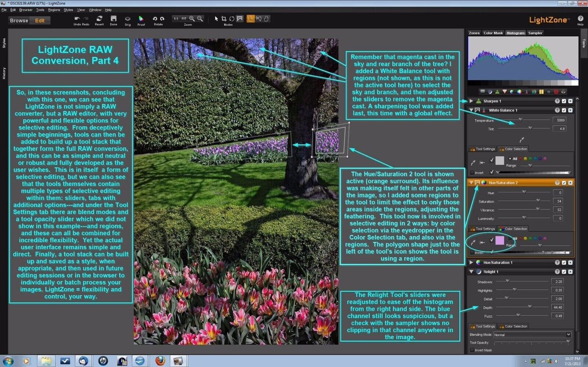Switch to the Zones tab
Image resolution: width=588 pixels, height=367 pixels.
click(x=474, y=33)
